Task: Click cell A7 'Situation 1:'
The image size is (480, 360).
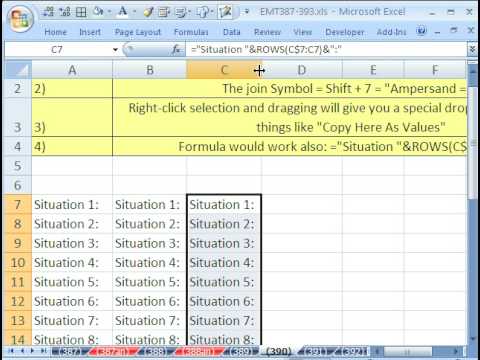Action: (72, 205)
